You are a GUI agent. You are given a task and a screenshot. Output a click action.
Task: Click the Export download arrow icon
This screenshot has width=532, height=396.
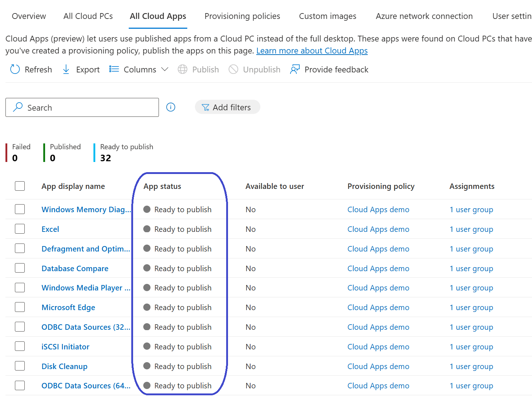pos(66,69)
